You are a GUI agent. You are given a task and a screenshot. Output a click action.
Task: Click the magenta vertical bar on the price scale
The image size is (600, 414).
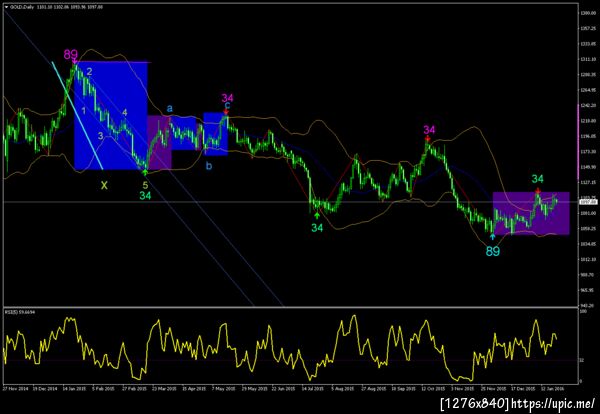click(579, 142)
